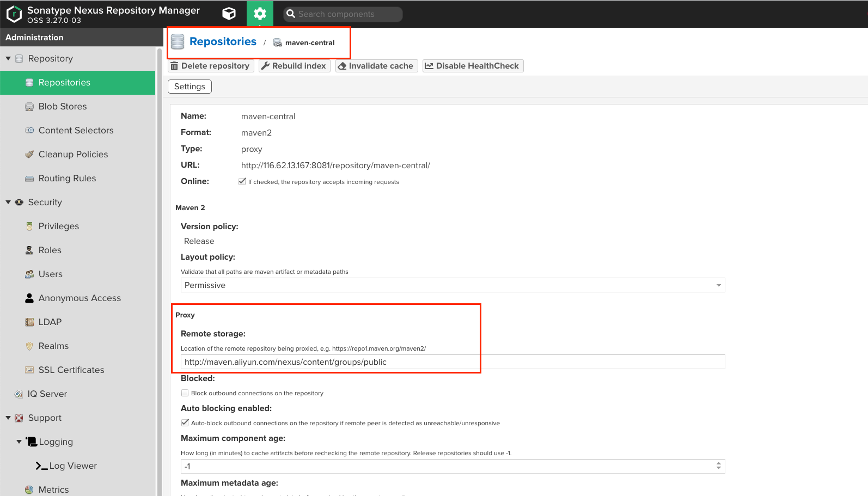Click the maven-central breadcrumb icon
Image resolution: width=868 pixels, height=496 pixels.
277,42
